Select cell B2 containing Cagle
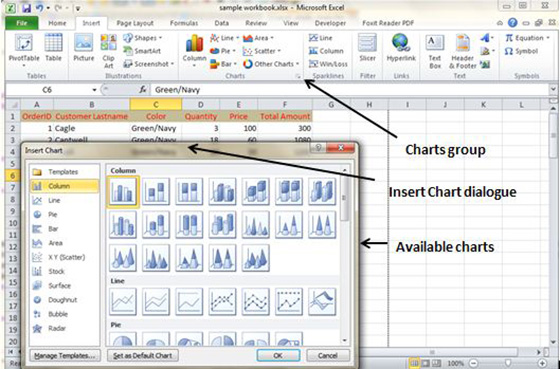 point(92,128)
